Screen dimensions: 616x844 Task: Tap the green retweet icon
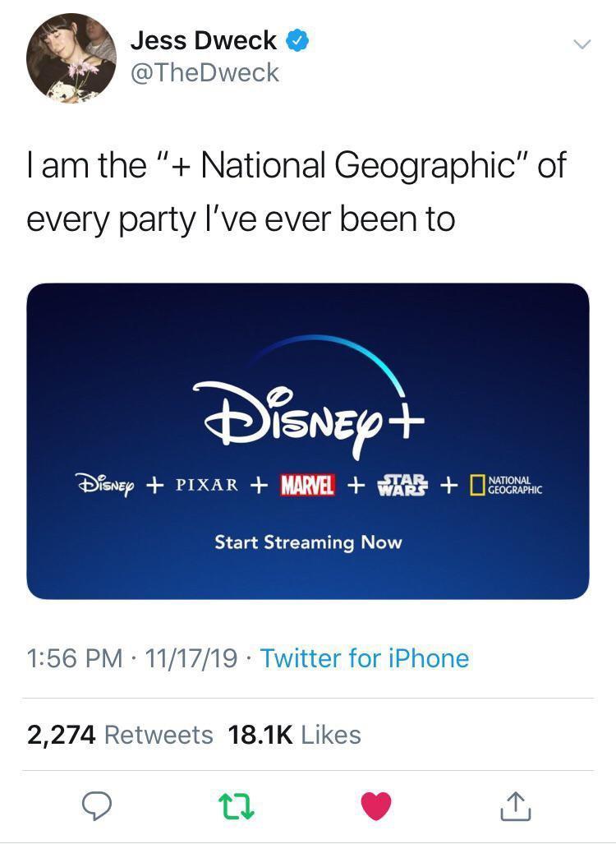(x=237, y=805)
